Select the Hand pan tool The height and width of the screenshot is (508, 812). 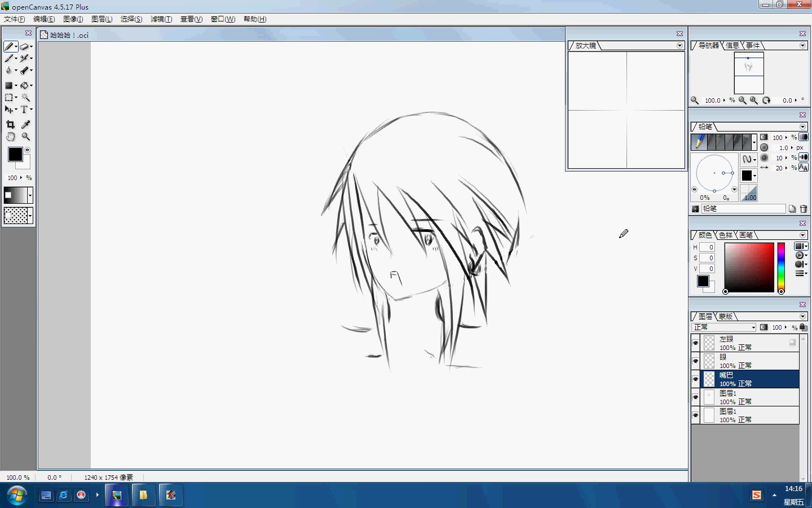click(x=10, y=137)
